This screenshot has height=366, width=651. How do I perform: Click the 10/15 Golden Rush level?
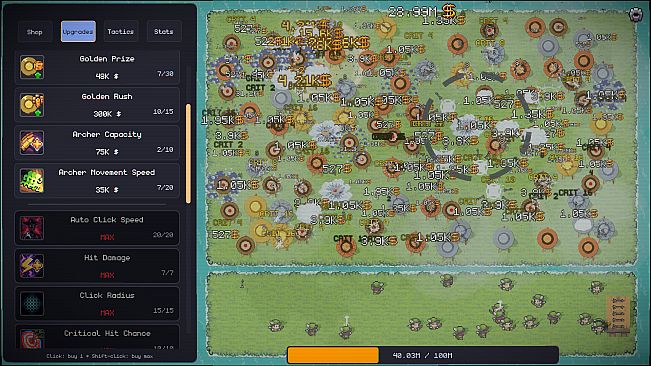pyautogui.click(x=163, y=112)
